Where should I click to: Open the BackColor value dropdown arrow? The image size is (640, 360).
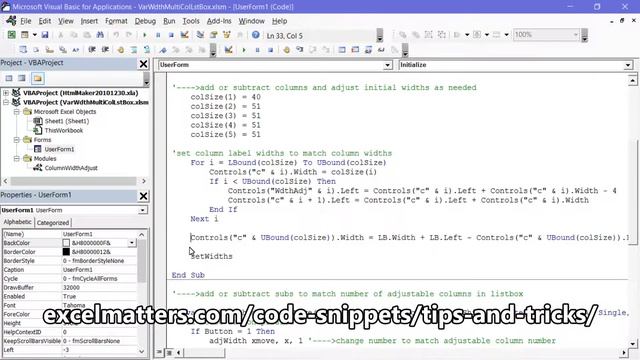pyautogui.click(x=131, y=243)
